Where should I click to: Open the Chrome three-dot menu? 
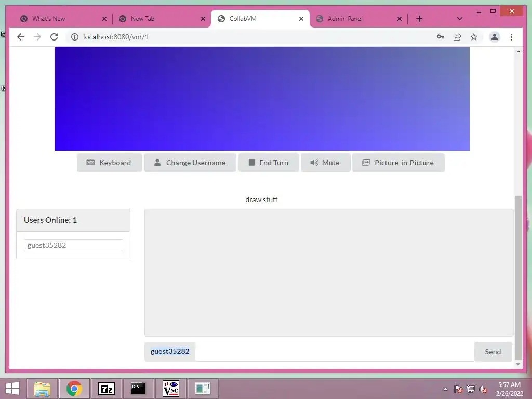coord(511,37)
